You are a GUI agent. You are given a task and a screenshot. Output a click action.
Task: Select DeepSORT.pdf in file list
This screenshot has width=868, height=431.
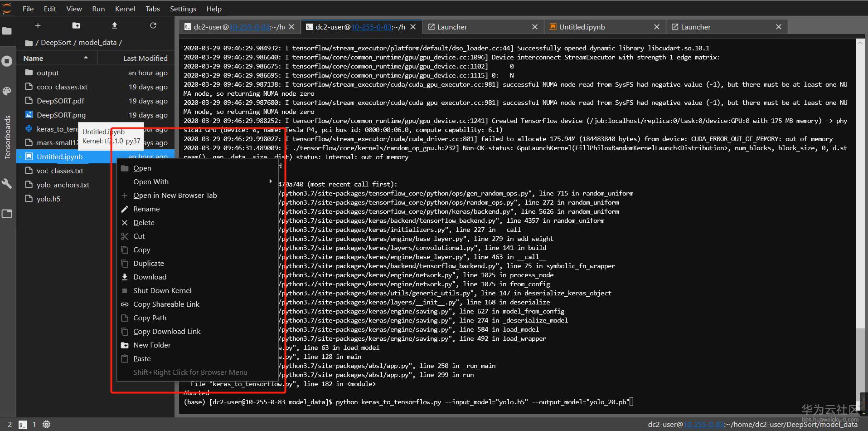click(96, 101)
